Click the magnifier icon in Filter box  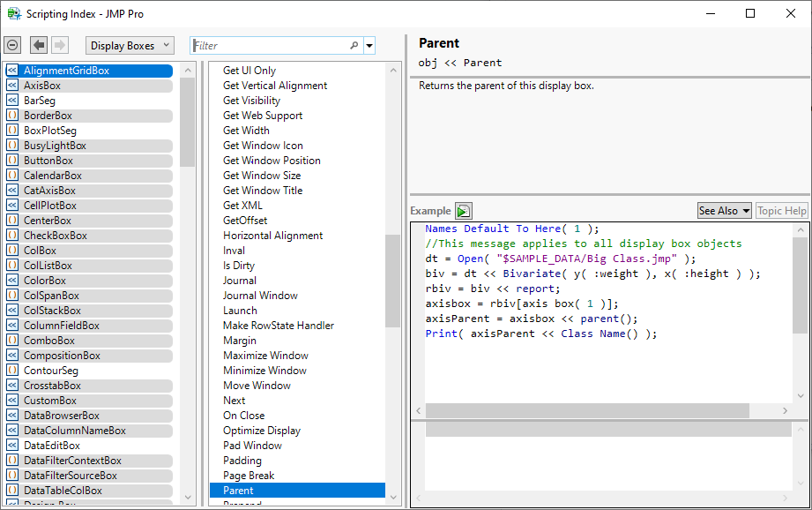354,46
